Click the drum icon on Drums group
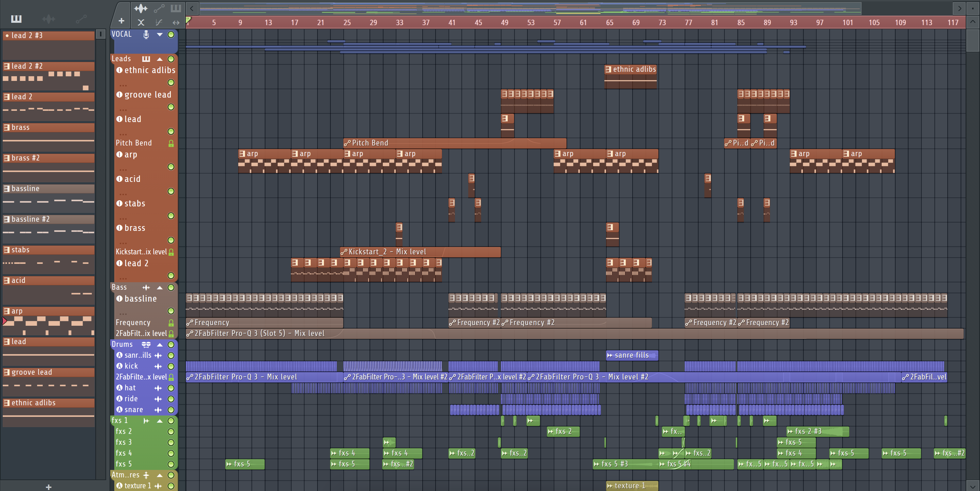The height and width of the screenshot is (491, 980). pyautogui.click(x=146, y=344)
